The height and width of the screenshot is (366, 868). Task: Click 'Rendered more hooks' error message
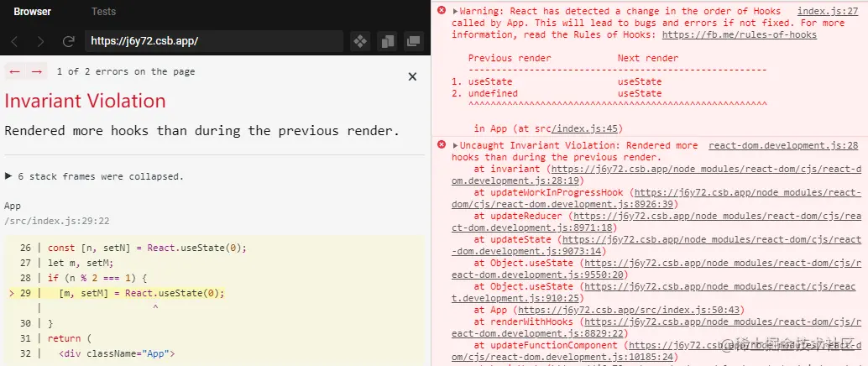(x=202, y=131)
